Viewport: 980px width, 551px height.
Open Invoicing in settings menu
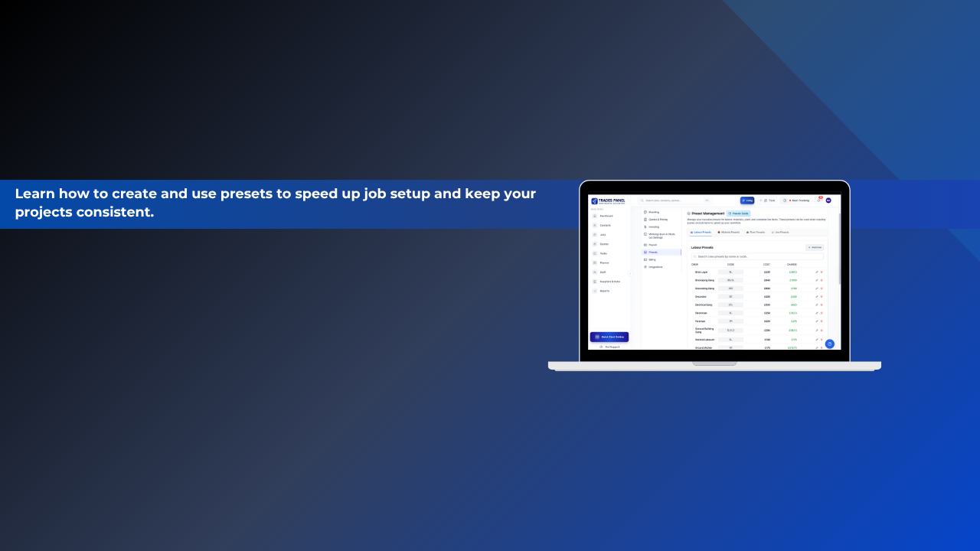click(x=654, y=227)
